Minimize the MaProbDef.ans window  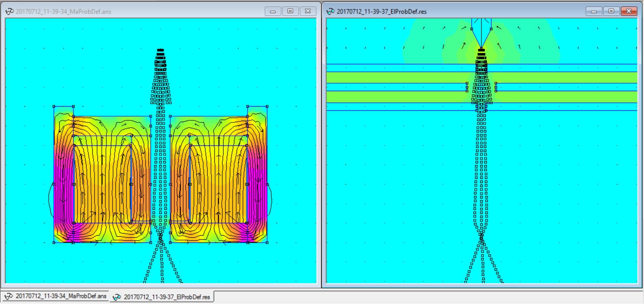click(x=273, y=11)
